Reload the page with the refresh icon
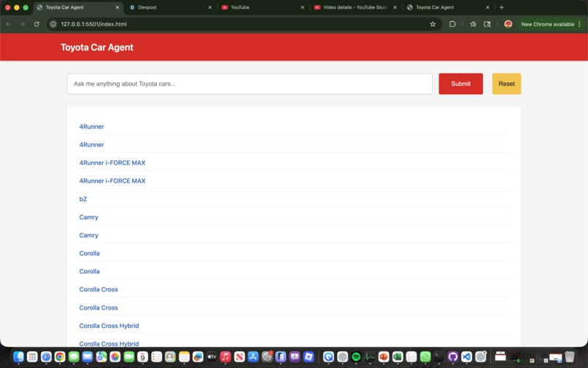 (36, 24)
